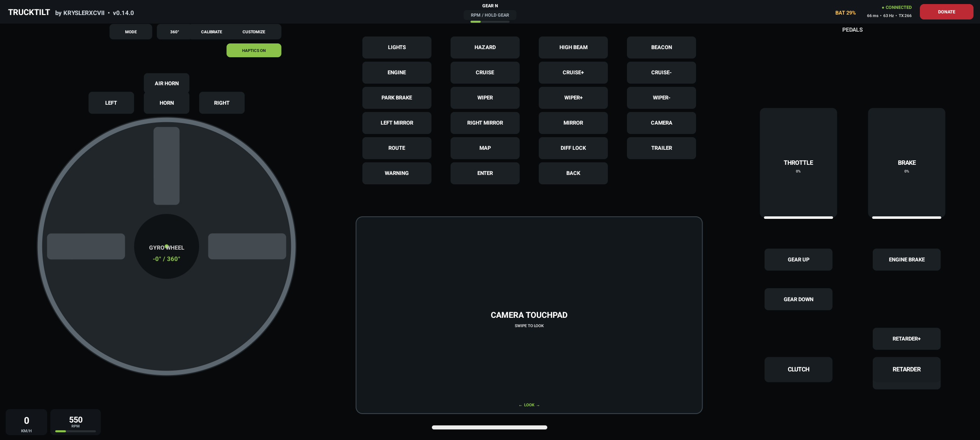Select the 360° steering option
This screenshot has height=440, width=980.
click(174, 32)
